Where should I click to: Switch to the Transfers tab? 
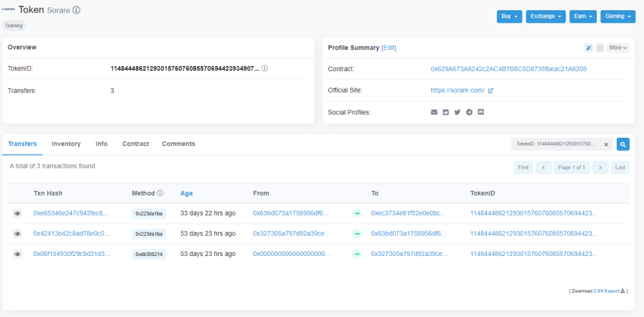pyautogui.click(x=23, y=144)
